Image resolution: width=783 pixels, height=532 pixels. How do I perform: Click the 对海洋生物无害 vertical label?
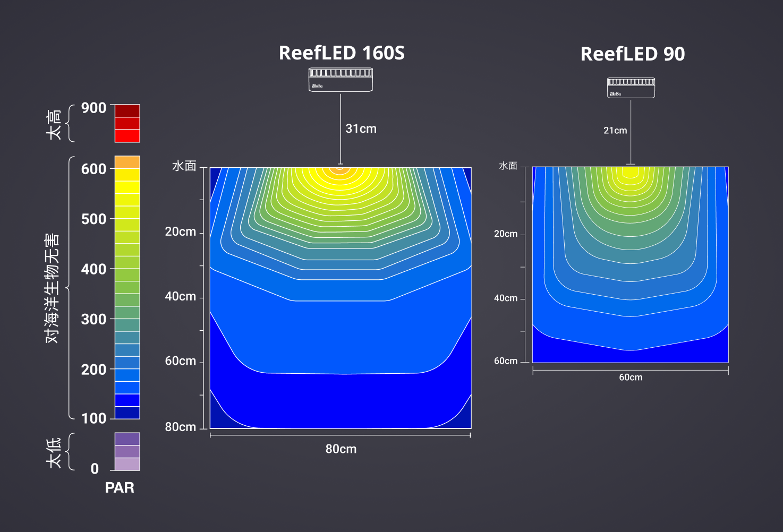(x=52, y=288)
